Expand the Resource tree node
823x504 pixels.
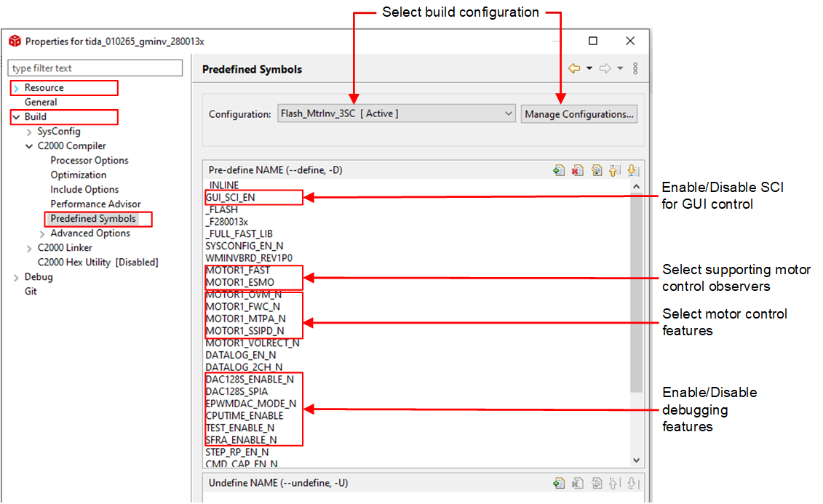pyautogui.click(x=17, y=88)
